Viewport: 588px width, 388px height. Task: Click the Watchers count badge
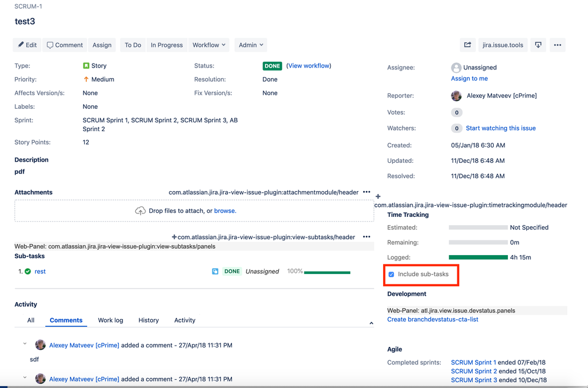click(x=456, y=128)
